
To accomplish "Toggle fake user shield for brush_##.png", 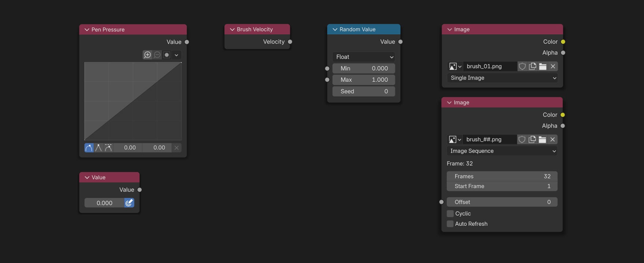I will (522, 140).
